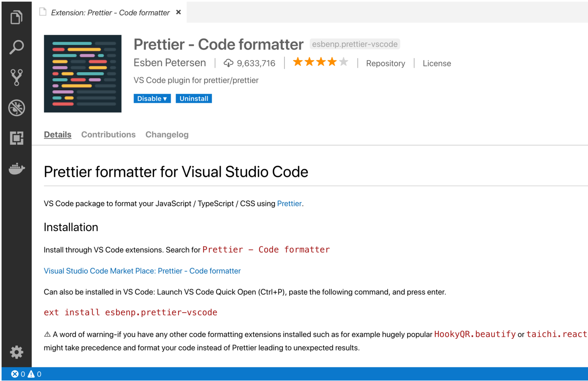Click the 'Prettier - Code formatter' title heading
This screenshot has width=588, height=381.
pyautogui.click(x=218, y=45)
